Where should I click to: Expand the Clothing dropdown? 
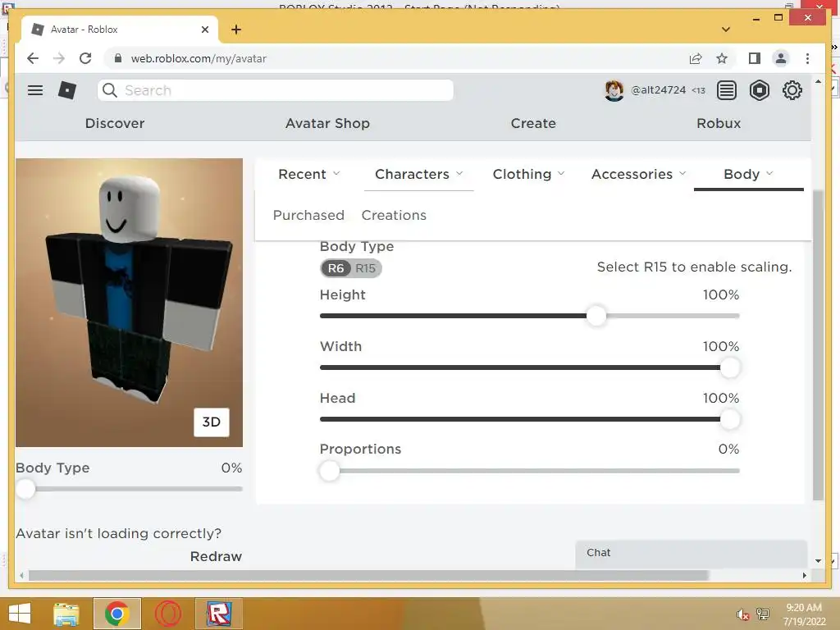tap(529, 174)
